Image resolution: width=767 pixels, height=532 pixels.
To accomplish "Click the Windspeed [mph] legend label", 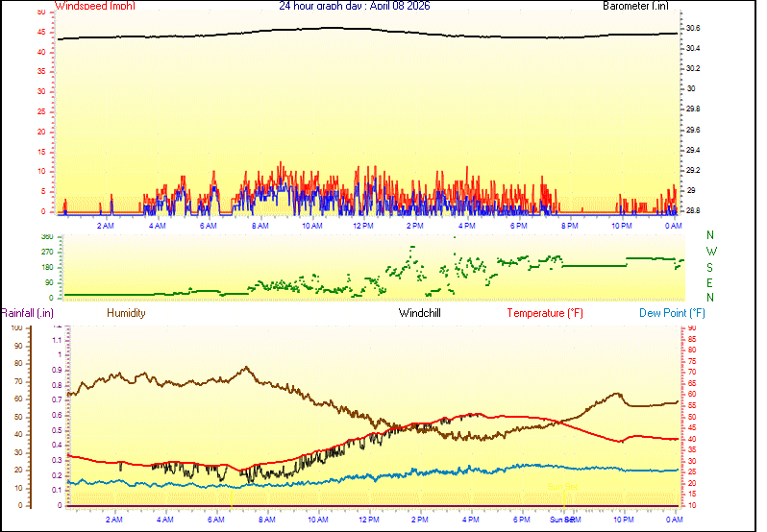I will click(95, 6).
